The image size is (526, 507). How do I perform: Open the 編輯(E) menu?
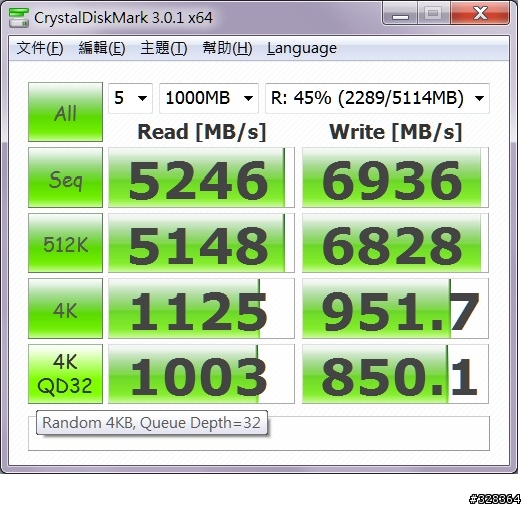(x=102, y=48)
